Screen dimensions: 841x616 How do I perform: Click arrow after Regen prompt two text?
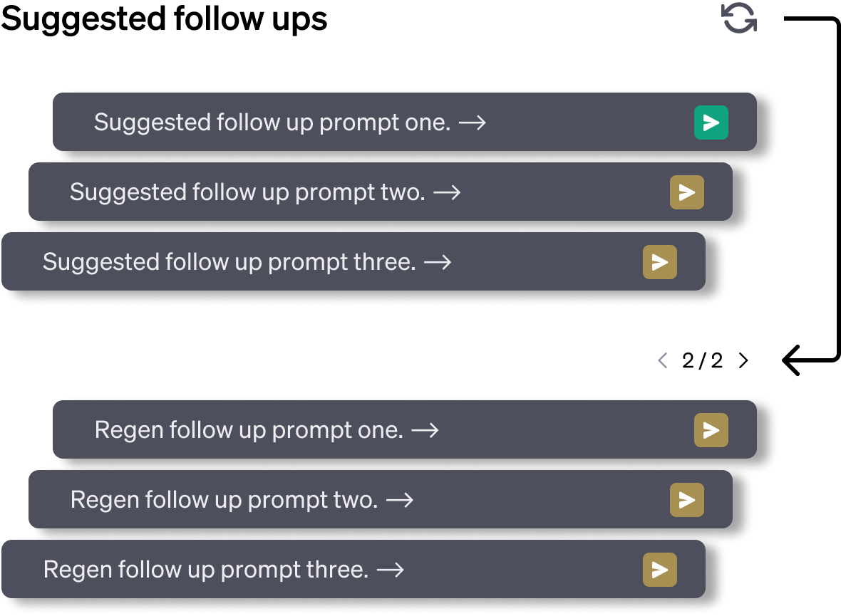[x=400, y=501]
